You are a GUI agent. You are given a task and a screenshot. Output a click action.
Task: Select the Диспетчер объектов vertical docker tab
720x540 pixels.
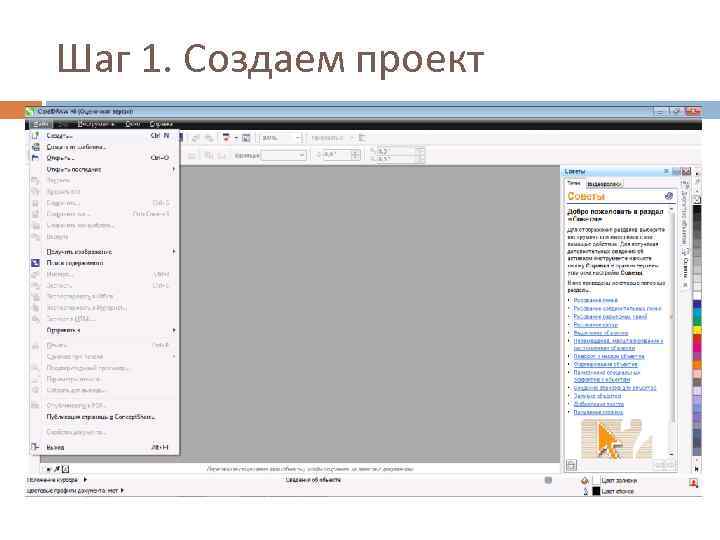click(x=685, y=214)
